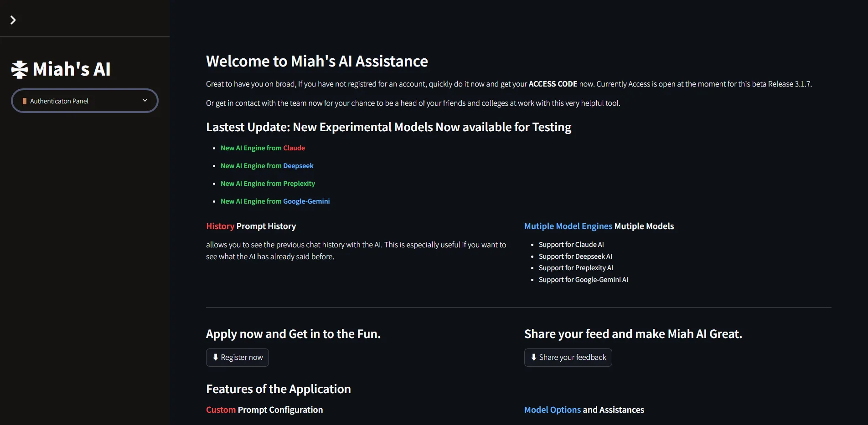Image resolution: width=868 pixels, height=425 pixels.
Task: Select New AI Engine from Google-Gemini
Action: [275, 201]
